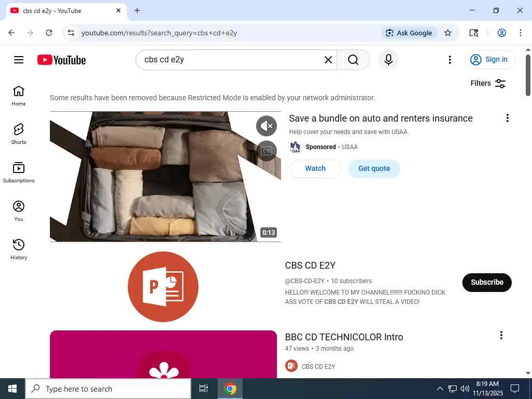Clear the search query with the X
Image resolution: width=532 pixels, height=399 pixels.
tap(328, 60)
